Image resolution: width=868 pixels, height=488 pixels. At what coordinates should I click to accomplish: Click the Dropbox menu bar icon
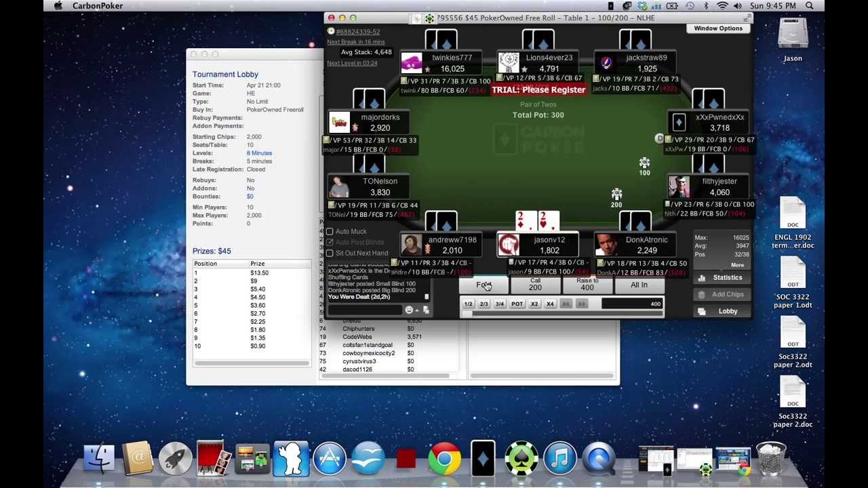pyautogui.click(x=642, y=5)
